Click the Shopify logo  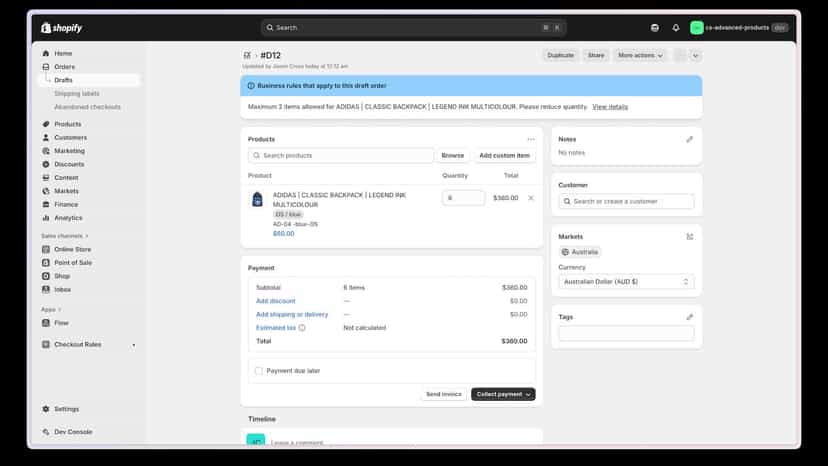click(62, 28)
